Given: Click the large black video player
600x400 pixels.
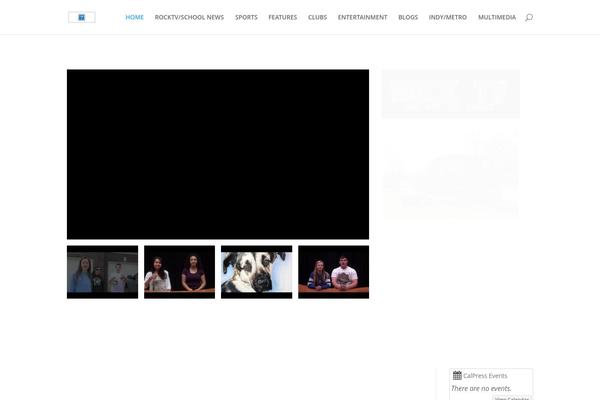Looking at the screenshot, I should tap(218, 154).
